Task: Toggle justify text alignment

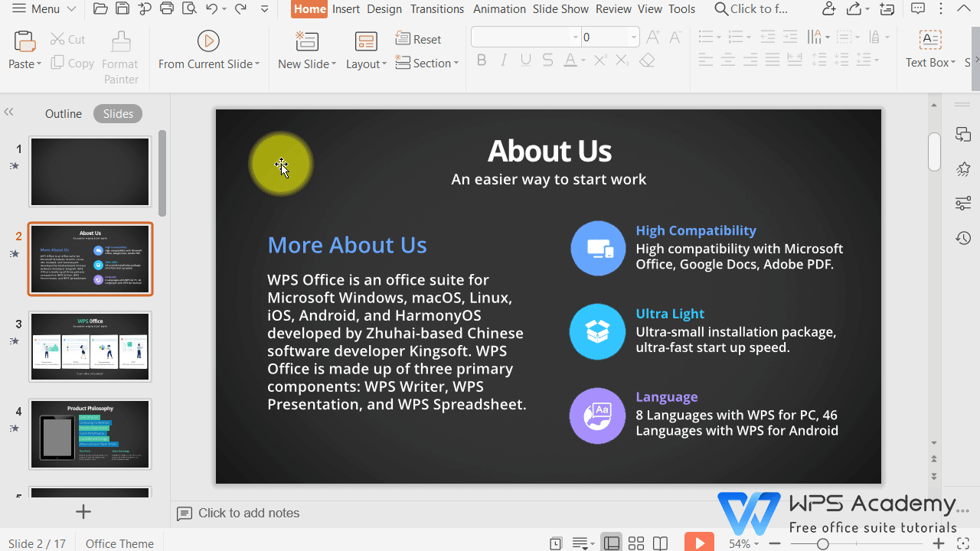Action: [x=773, y=60]
